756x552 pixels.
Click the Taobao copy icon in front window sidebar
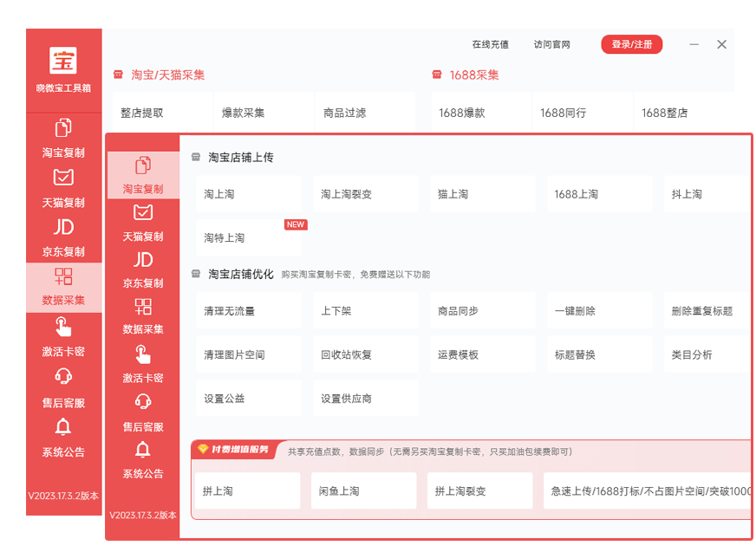(143, 166)
